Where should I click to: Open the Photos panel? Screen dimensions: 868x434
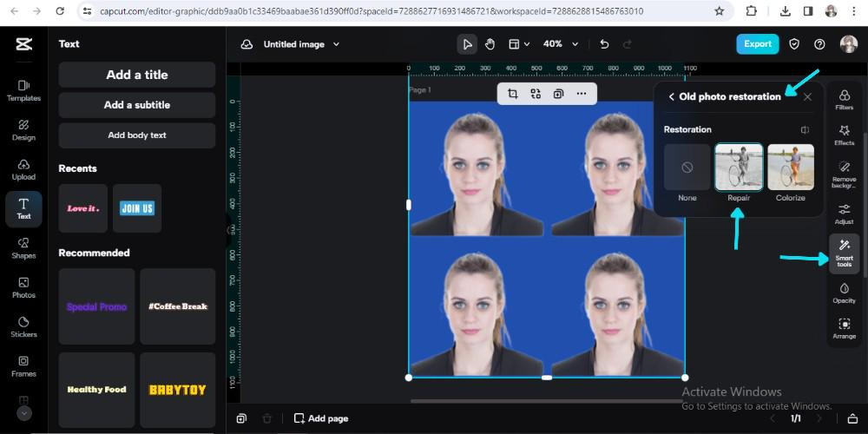pyautogui.click(x=23, y=288)
